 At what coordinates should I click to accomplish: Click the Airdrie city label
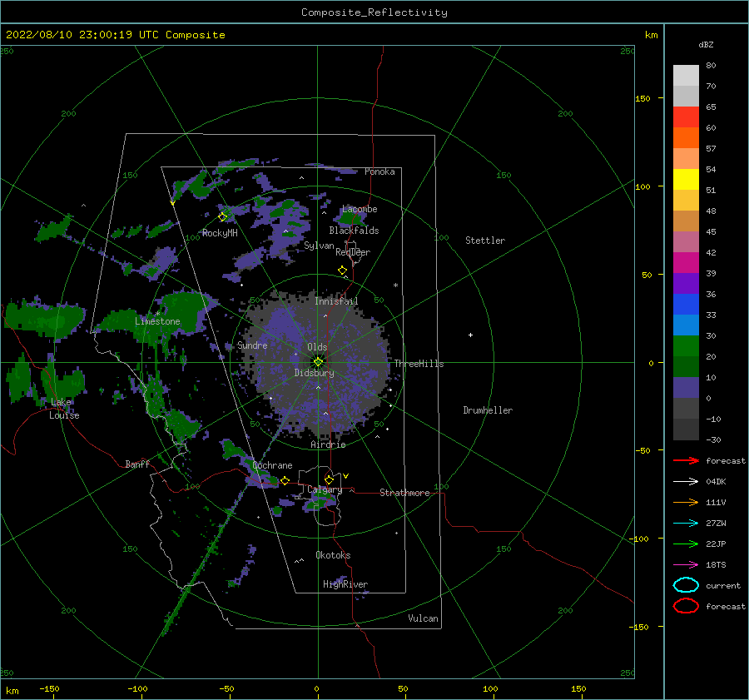(328, 444)
